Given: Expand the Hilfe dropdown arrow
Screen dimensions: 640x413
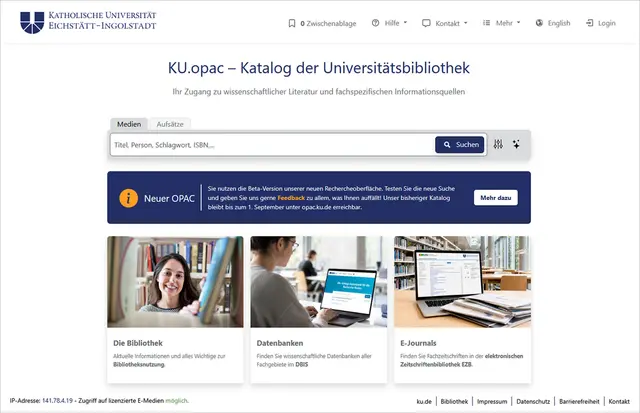Looking at the screenshot, I should coord(405,23).
